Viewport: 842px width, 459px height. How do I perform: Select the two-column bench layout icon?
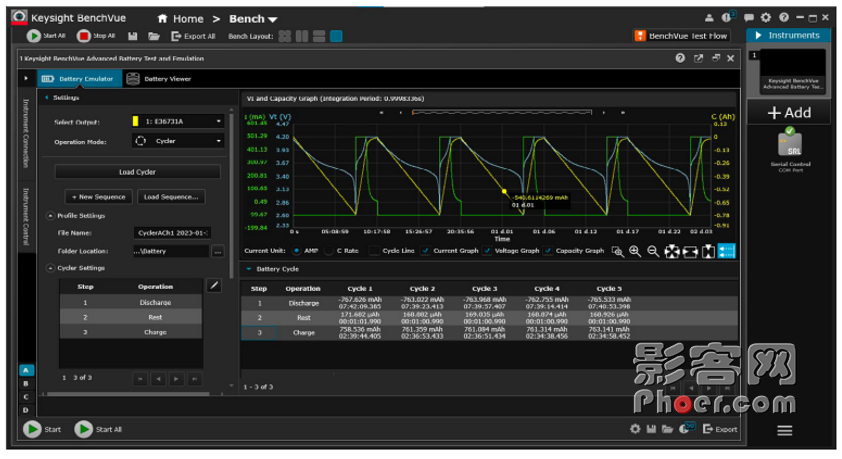point(302,36)
